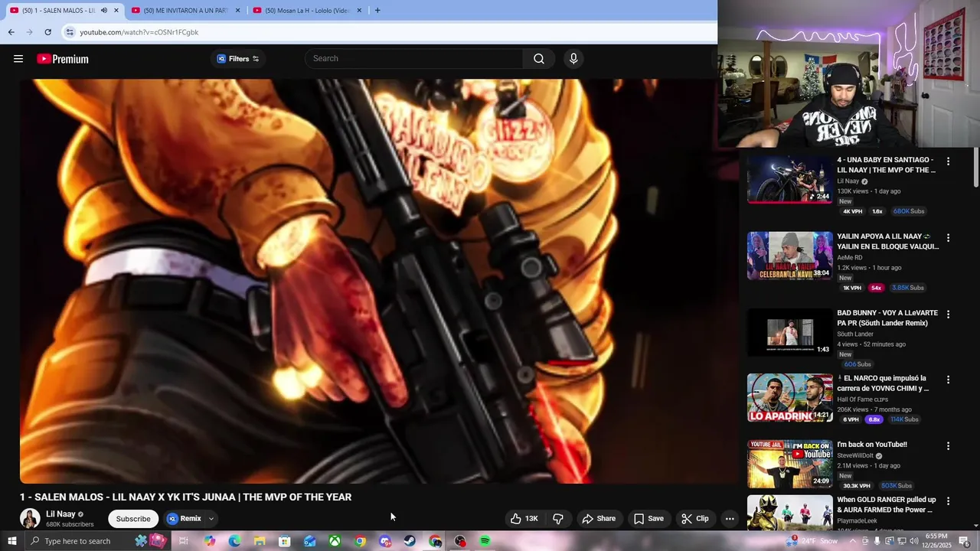
Task: Go to YouTube Premium home logo
Action: tap(63, 59)
